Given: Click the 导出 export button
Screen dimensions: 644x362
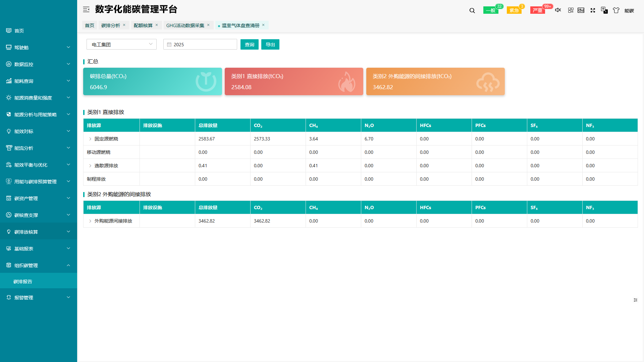Looking at the screenshot, I should pyautogui.click(x=270, y=44).
